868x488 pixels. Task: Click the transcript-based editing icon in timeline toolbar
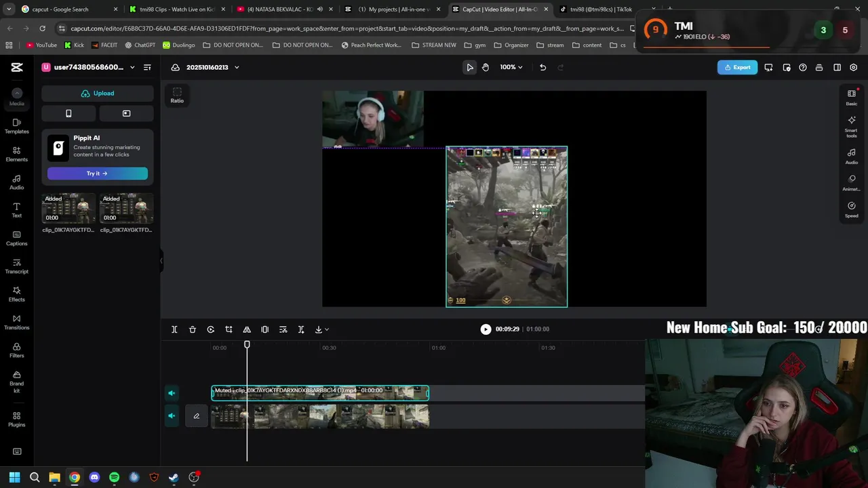click(x=283, y=329)
